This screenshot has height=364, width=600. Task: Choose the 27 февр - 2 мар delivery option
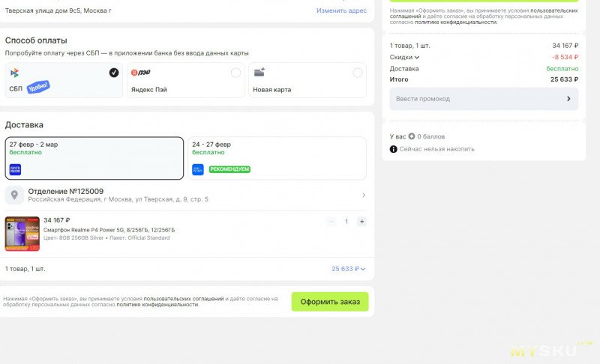point(94,158)
